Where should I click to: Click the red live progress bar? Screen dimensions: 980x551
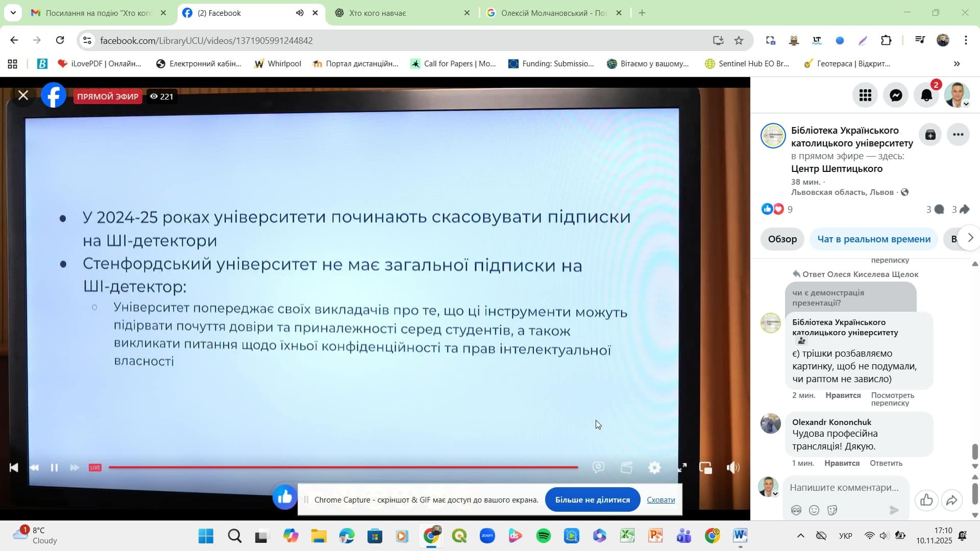(343, 467)
